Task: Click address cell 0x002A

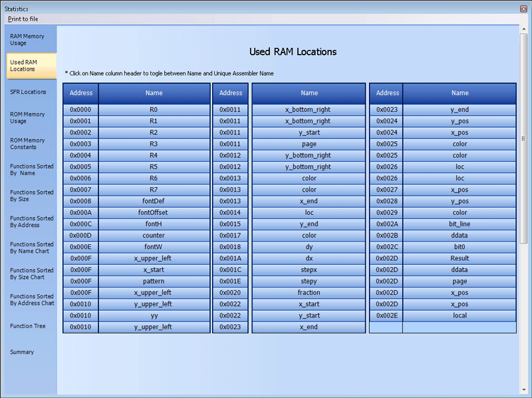Action: [386, 224]
